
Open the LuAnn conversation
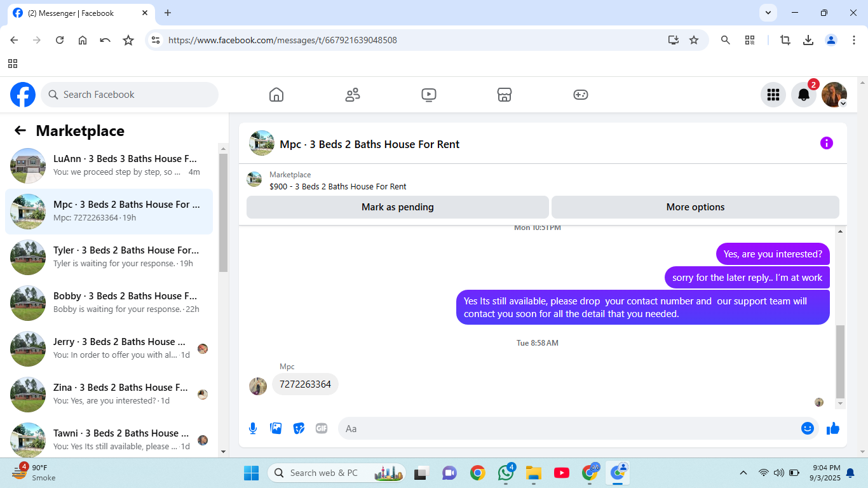point(109,166)
